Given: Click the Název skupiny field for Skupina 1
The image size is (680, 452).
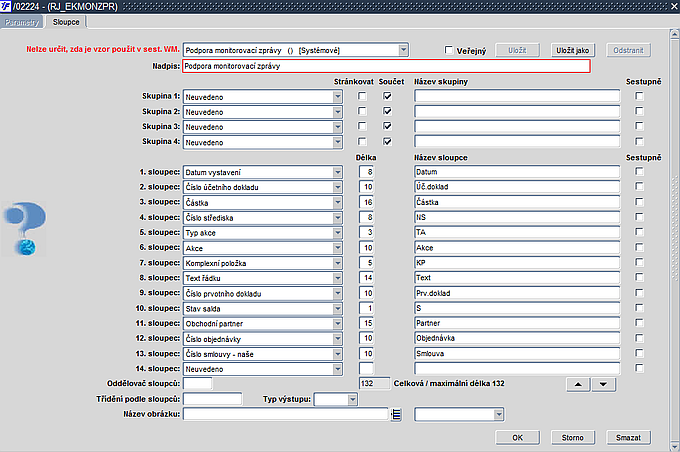Looking at the screenshot, I should (x=517, y=96).
